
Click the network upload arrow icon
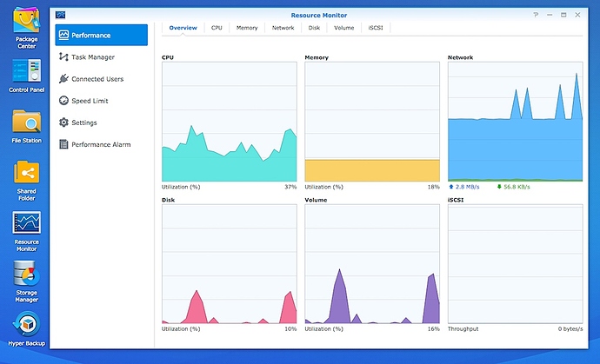click(451, 187)
